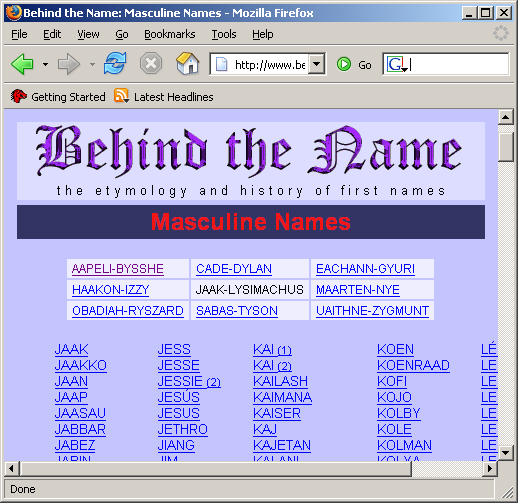518x503 pixels.
Task: Open the Tools menu
Action: tap(224, 34)
